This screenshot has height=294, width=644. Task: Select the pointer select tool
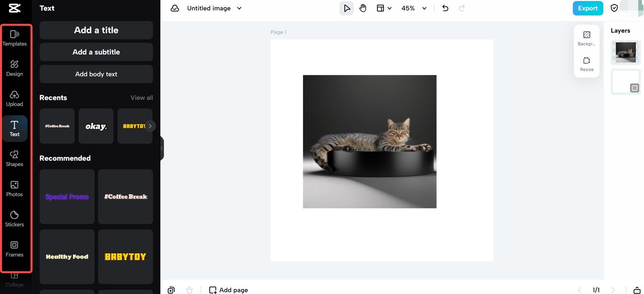pos(347,8)
